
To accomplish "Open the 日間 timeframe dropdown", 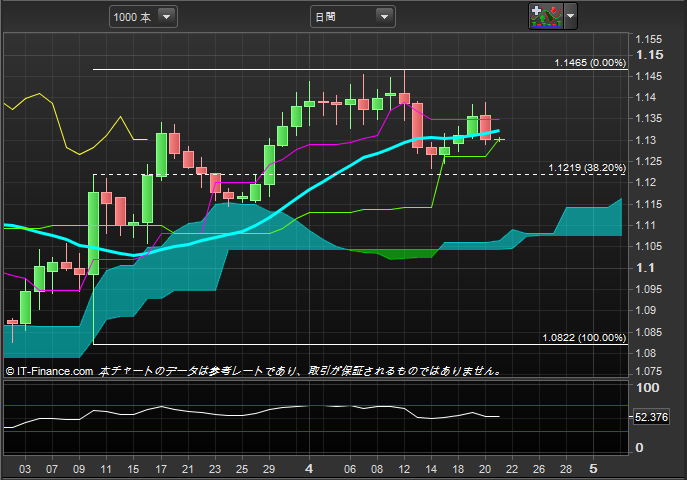I will click(x=353, y=17).
